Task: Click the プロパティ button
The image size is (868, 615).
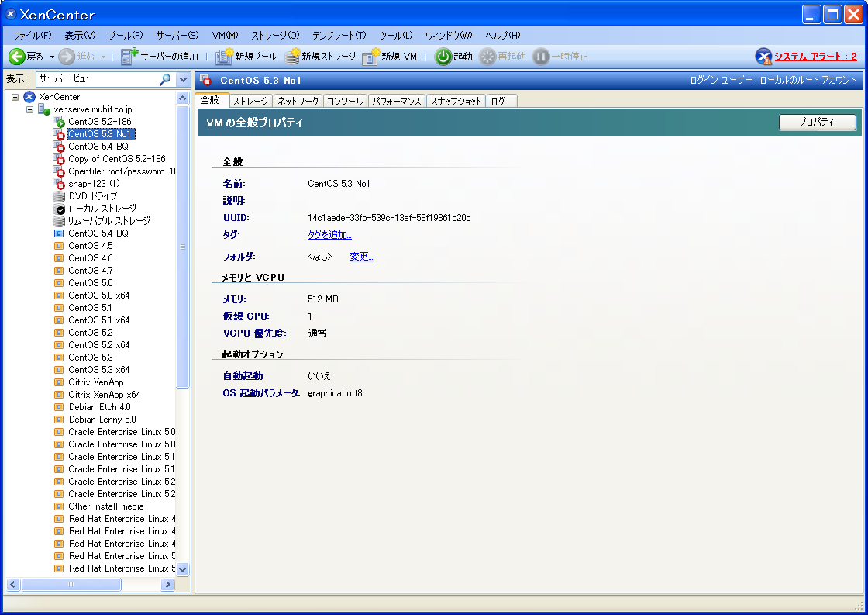Action: coord(817,122)
